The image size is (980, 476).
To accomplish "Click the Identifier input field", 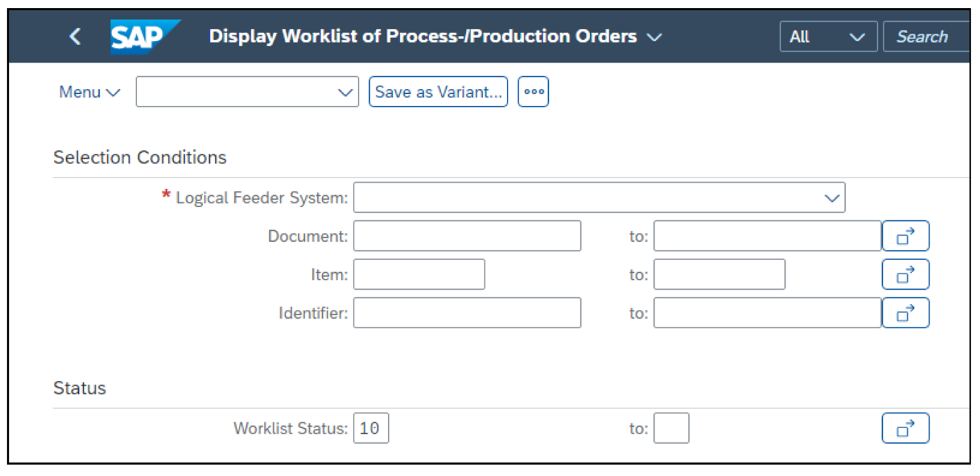I will pos(466,313).
